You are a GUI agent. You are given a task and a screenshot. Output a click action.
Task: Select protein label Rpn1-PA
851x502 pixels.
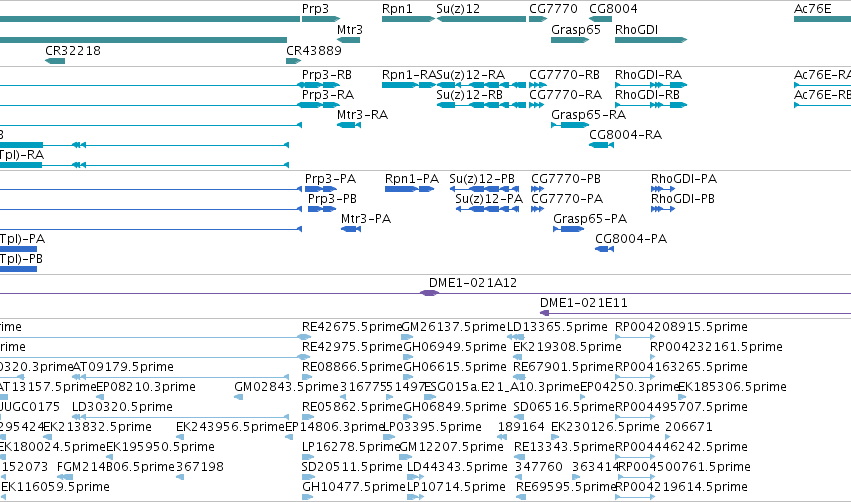(x=412, y=179)
